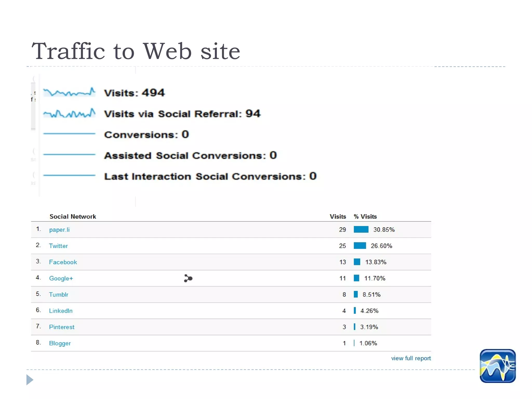Viewport: 532px width, 399px height.
Task: Click the visit count 13 in Facebook row
Action: (x=342, y=262)
